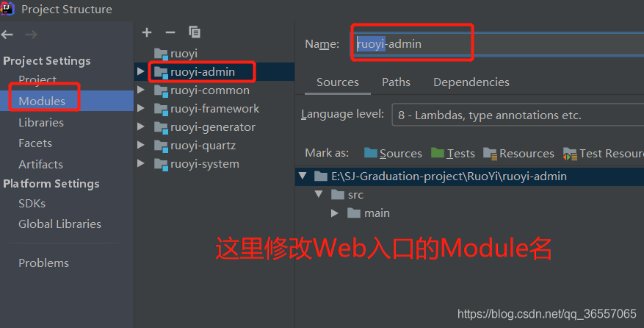Collapse the E:\SJ-Graduation-project content root
Screen dimensions: 644x328
click(303, 176)
